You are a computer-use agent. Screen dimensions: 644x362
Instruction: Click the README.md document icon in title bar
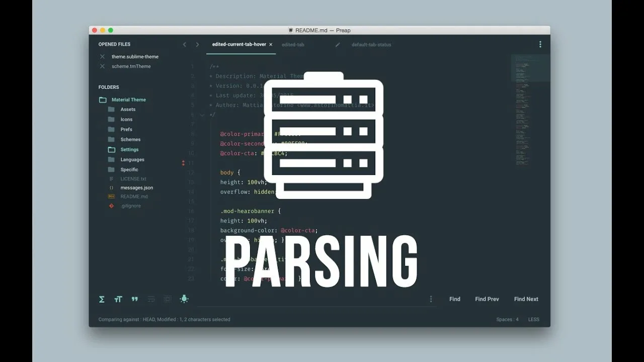coord(291,30)
